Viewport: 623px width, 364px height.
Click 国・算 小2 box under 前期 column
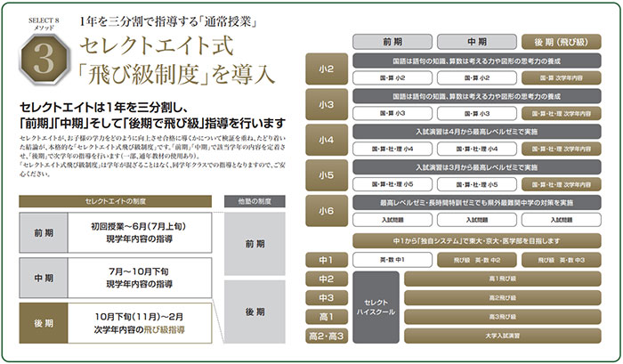(x=392, y=78)
